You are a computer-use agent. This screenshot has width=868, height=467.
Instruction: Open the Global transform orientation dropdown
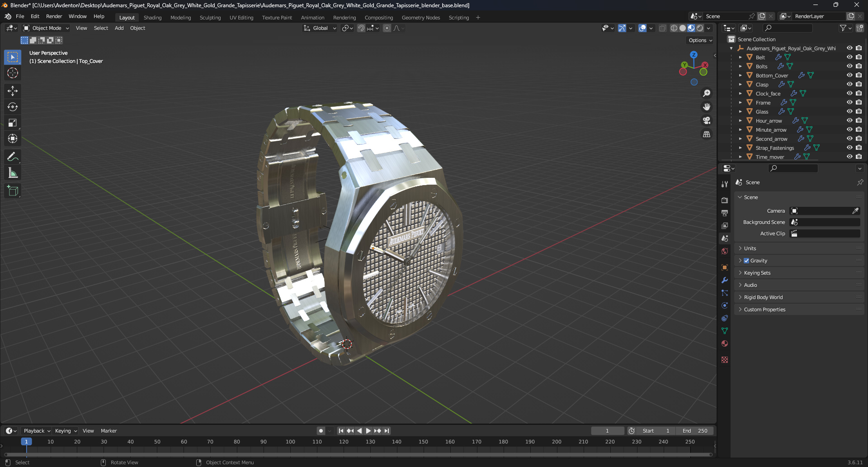(x=320, y=28)
